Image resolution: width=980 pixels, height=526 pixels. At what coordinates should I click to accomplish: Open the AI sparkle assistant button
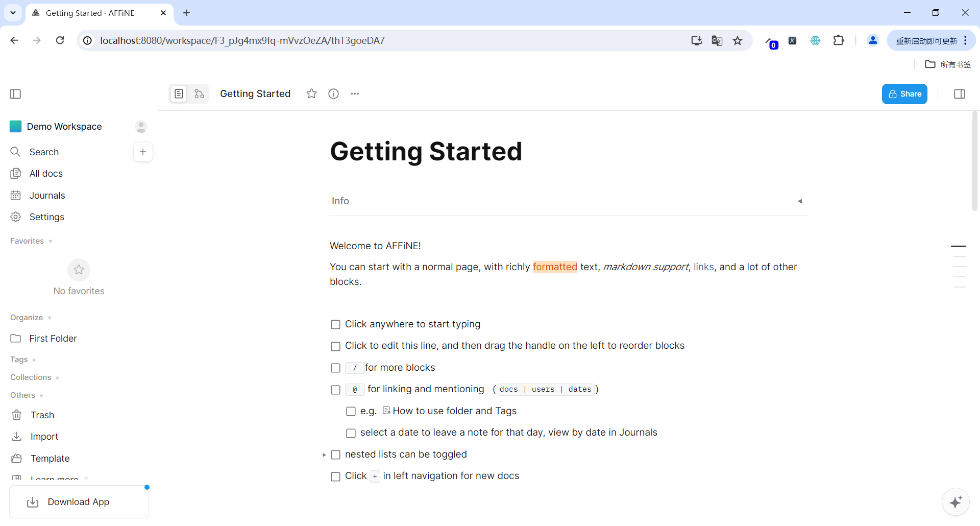coord(955,502)
